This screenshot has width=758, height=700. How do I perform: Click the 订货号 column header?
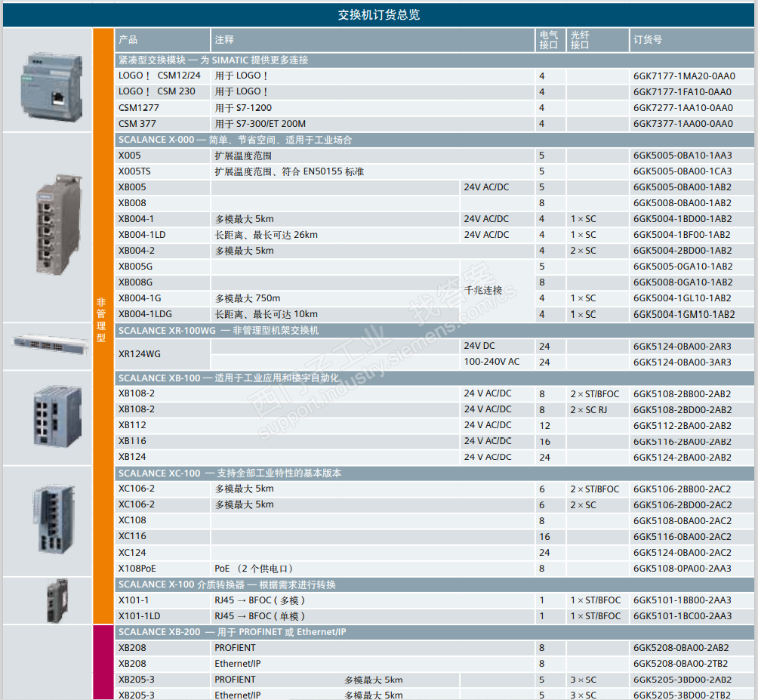(x=692, y=39)
